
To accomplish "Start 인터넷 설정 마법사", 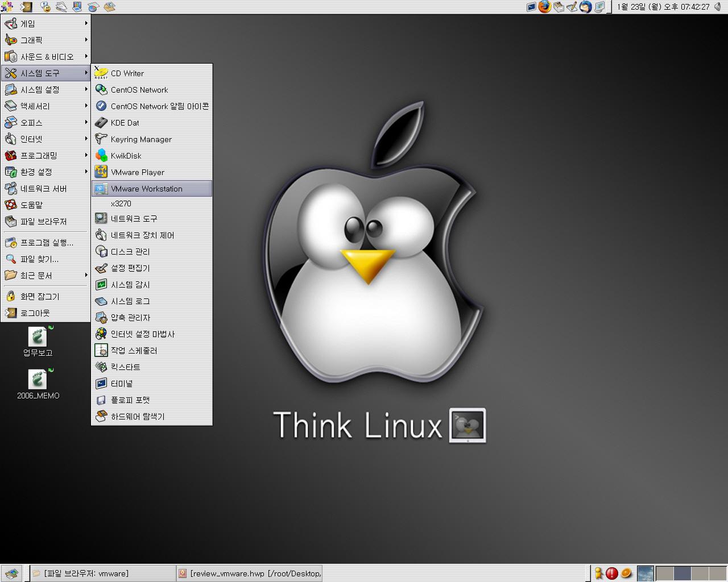I will tap(152, 334).
